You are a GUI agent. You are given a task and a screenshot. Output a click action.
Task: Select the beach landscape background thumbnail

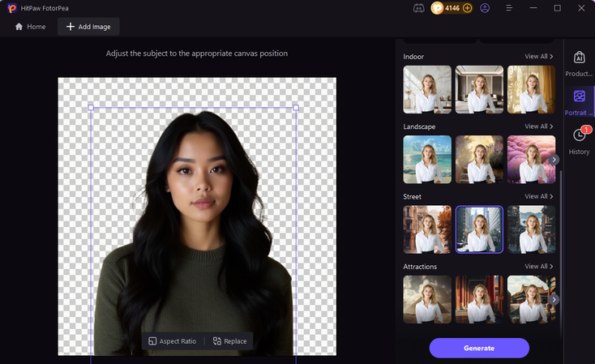pos(427,159)
